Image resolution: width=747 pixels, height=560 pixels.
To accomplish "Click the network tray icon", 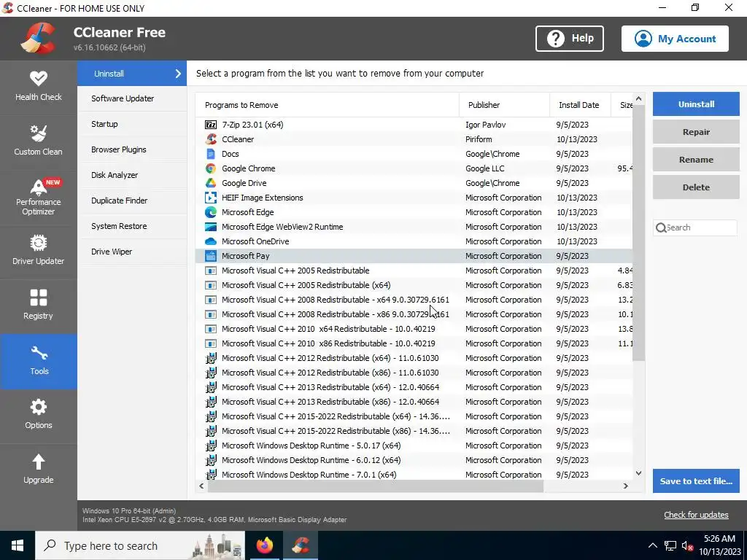I will click(670, 545).
